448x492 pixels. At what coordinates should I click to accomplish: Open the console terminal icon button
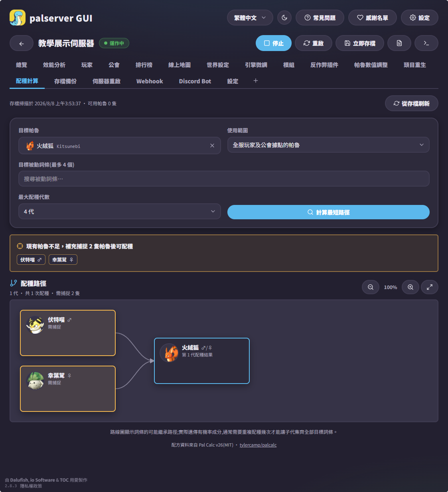click(426, 43)
